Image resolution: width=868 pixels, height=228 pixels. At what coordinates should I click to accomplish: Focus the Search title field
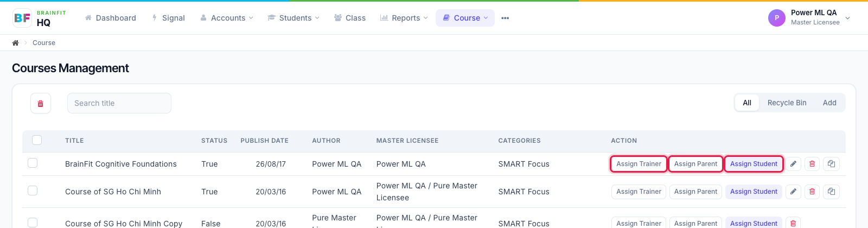pyautogui.click(x=119, y=103)
